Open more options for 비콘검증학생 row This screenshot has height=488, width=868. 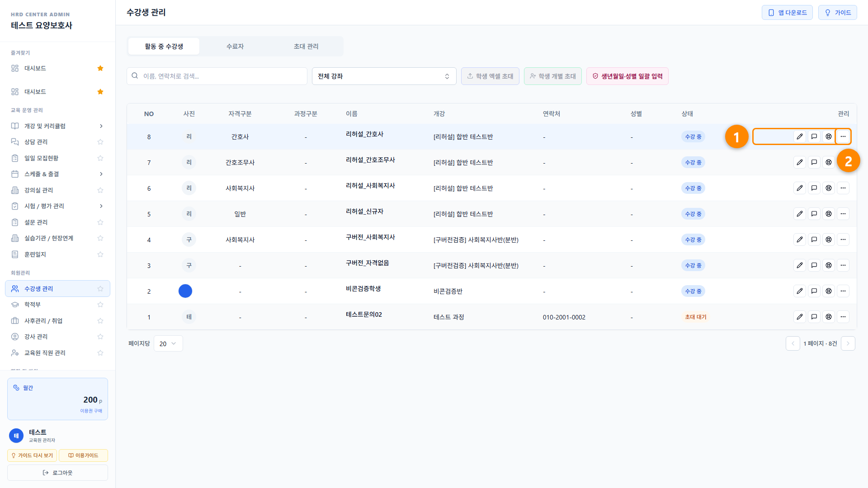[843, 291]
